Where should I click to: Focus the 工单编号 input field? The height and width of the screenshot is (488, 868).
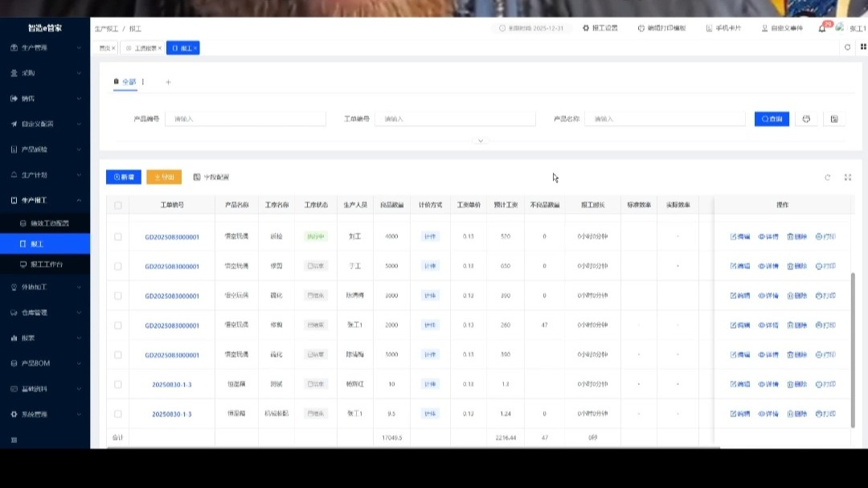[455, 119]
